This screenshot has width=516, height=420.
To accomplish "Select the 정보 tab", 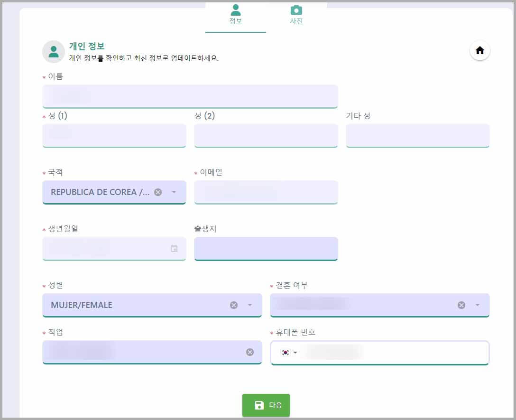I will tap(236, 21).
